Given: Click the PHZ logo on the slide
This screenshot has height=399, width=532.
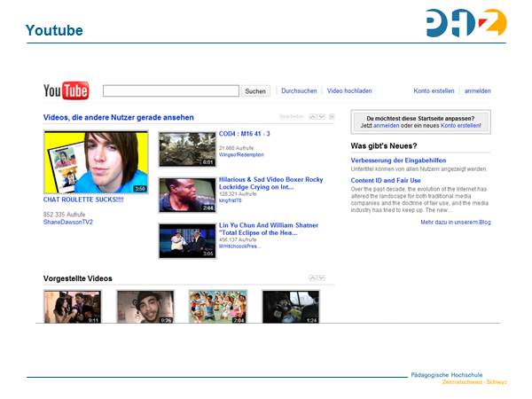Looking at the screenshot, I should pyautogui.click(x=466, y=22).
